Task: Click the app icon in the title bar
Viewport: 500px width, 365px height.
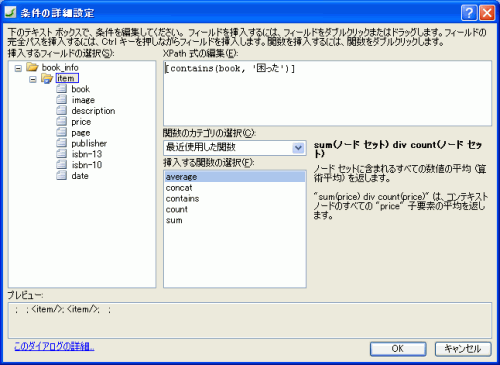Action: [x=10, y=12]
